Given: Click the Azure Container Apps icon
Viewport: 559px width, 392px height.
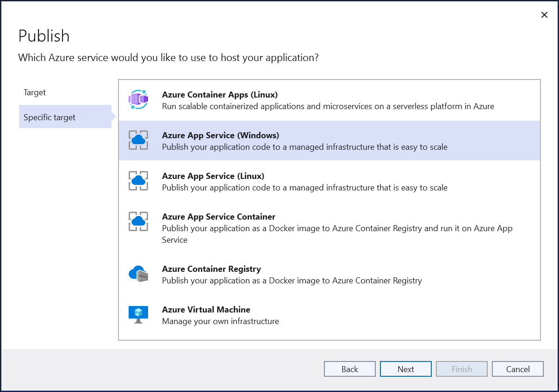Looking at the screenshot, I should tap(138, 100).
